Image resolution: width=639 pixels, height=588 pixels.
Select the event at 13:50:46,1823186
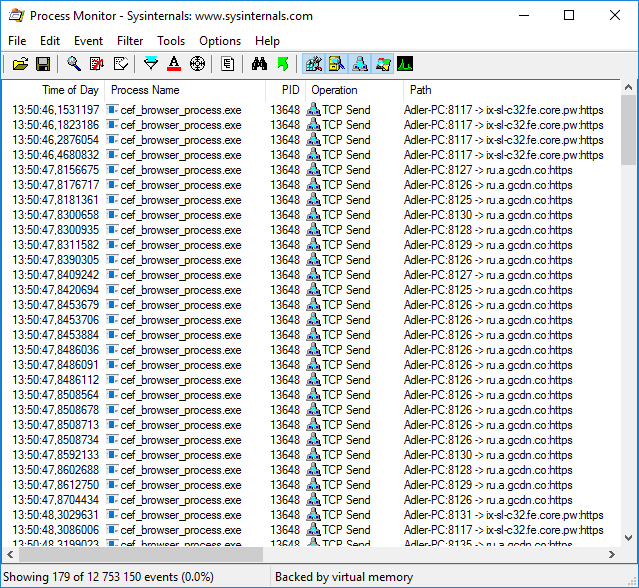pyautogui.click(x=311, y=125)
